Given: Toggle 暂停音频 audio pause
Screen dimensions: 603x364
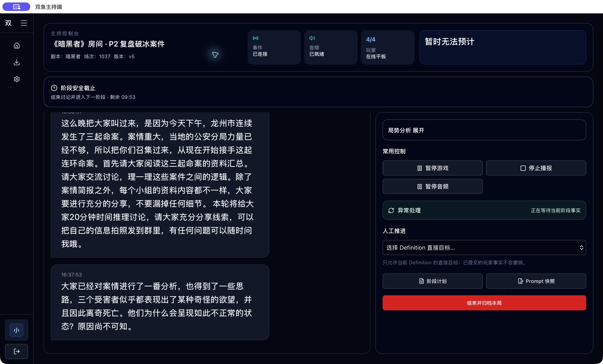Looking at the screenshot, I should pyautogui.click(x=432, y=186).
